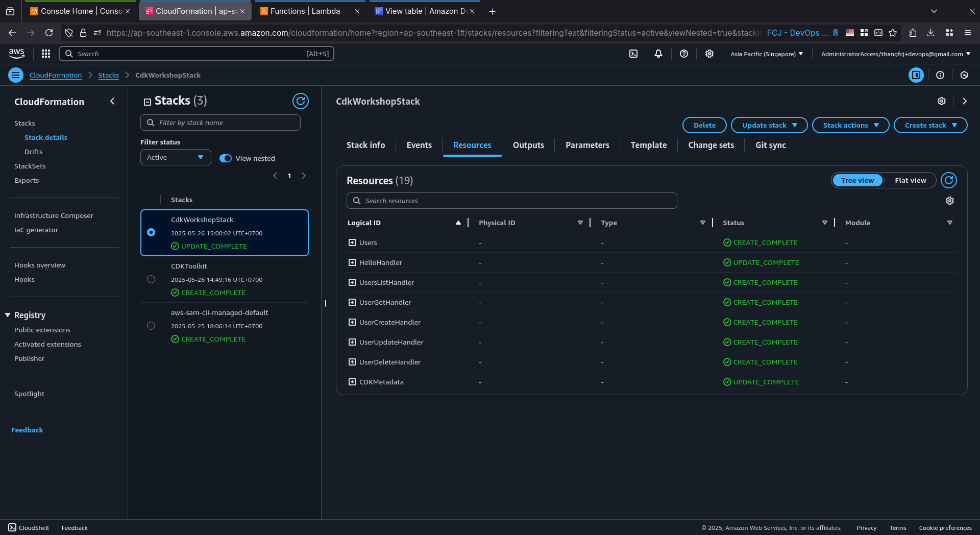Follow the Stacks breadcrumb link

[x=108, y=75]
